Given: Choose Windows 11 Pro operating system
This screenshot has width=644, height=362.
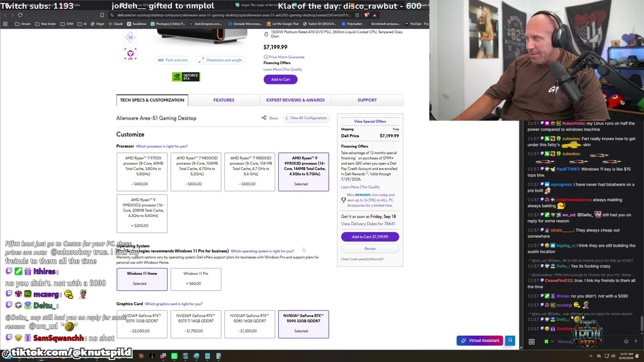Looking at the screenshot, I should (196, 279).
